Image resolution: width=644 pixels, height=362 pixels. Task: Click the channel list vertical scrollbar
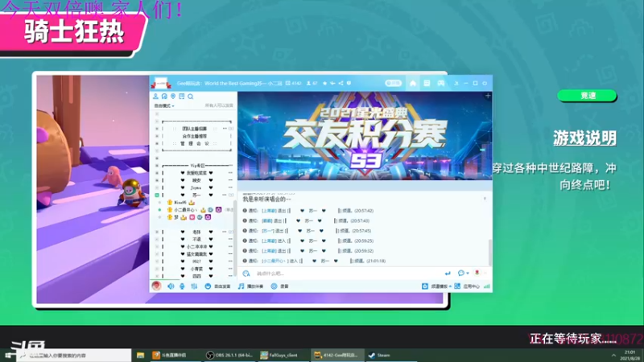coord(234,238)
